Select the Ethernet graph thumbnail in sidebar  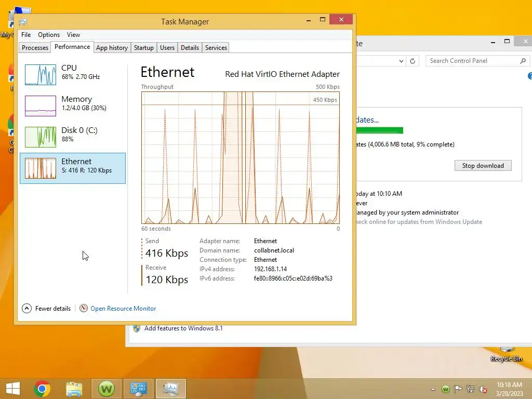pos(41,168)
